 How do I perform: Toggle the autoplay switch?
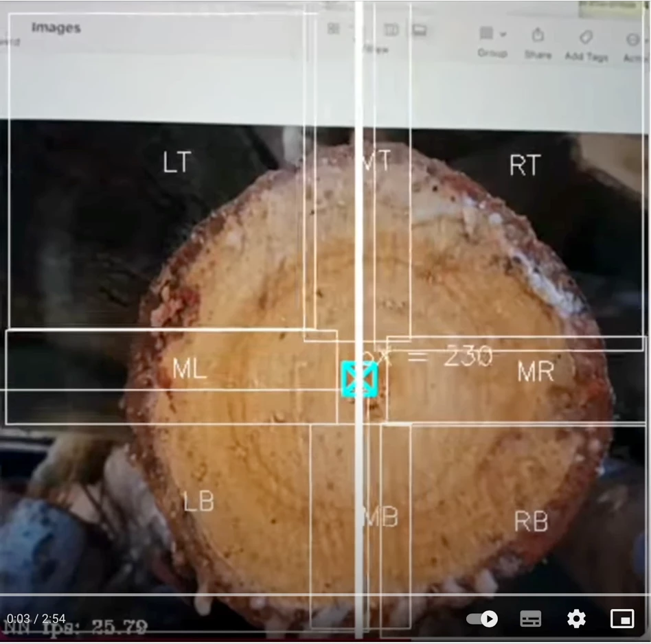[481, 619]
